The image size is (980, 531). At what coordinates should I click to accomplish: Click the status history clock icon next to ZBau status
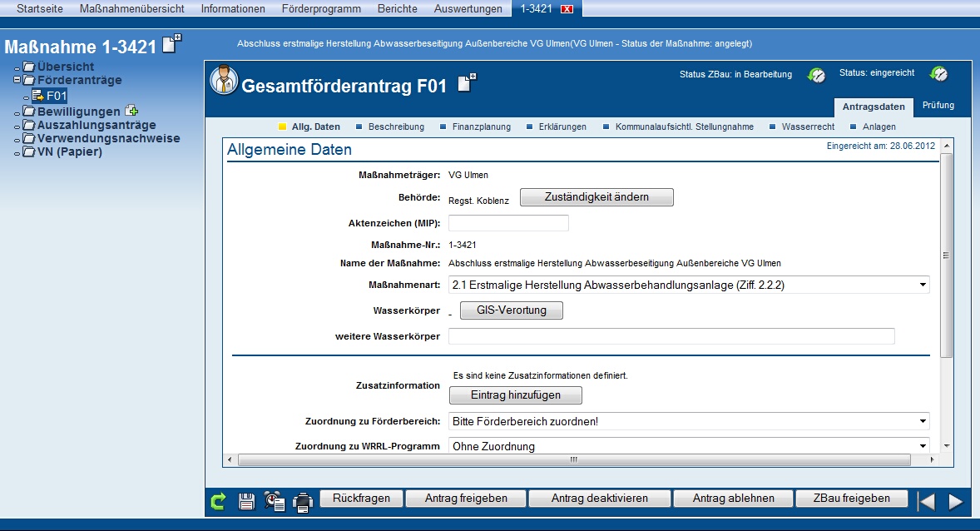pyautogui.click(x=816, y=75)
